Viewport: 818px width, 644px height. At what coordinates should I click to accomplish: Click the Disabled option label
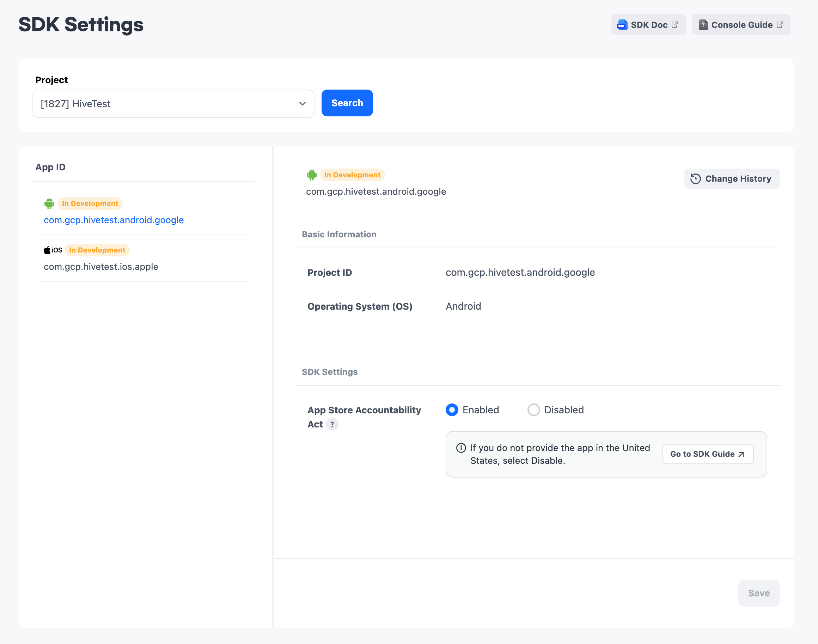click(563, 410)
